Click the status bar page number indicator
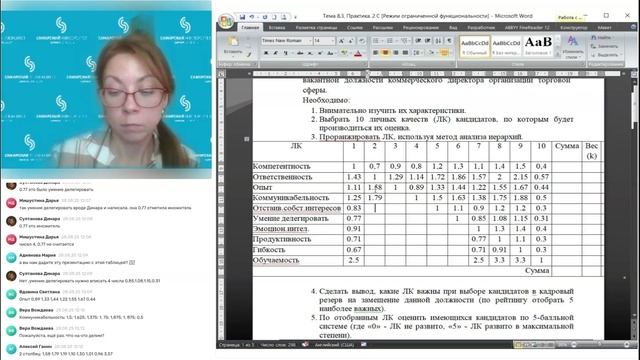 point(237,345)
